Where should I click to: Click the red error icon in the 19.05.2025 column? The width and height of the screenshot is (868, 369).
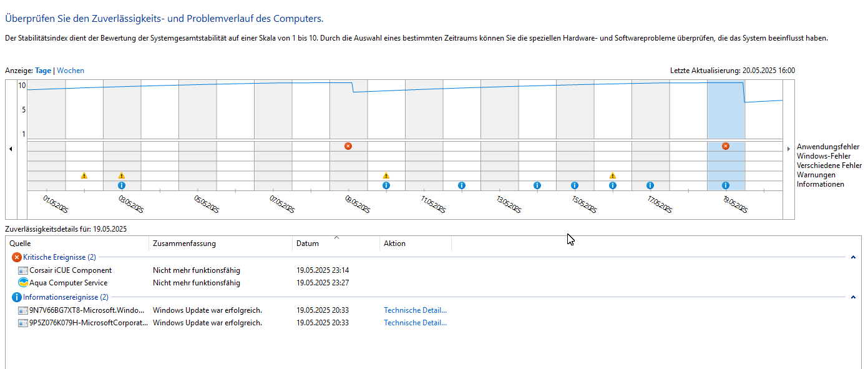726,146
